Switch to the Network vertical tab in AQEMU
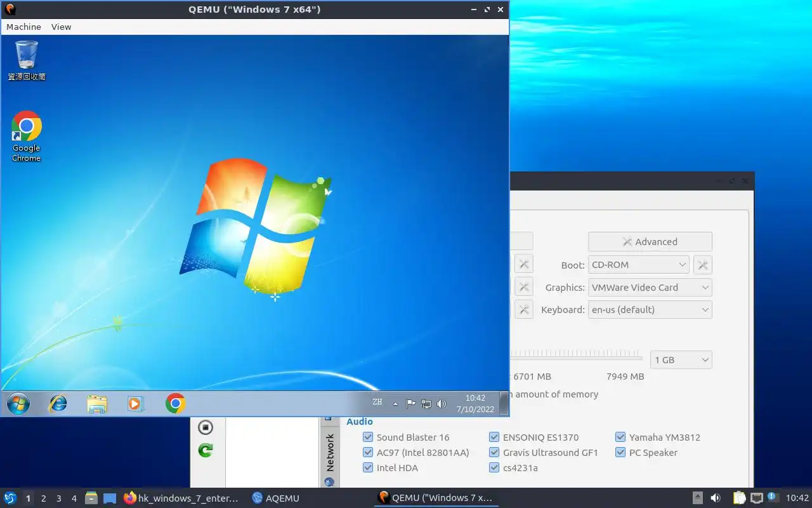The height and width of the screenshot is (508, 812). (x=330, y=453)
